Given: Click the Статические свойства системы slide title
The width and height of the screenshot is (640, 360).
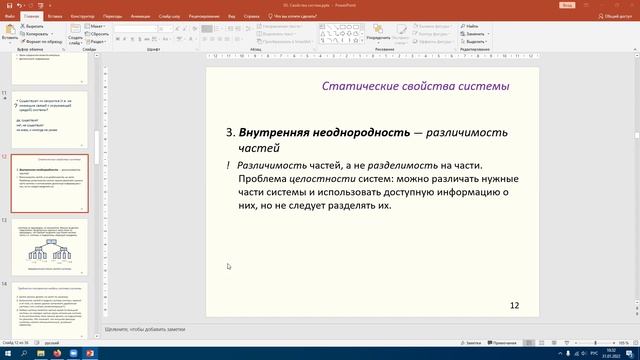Looking at the screenshot, I should (416, 86).
